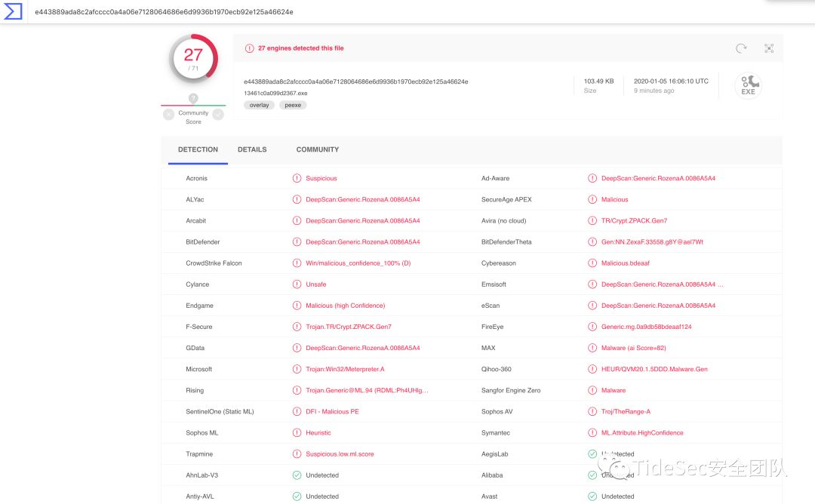Click the Malicious.bdeaaf result
The image size is (815, 504).
click(626, 263)
